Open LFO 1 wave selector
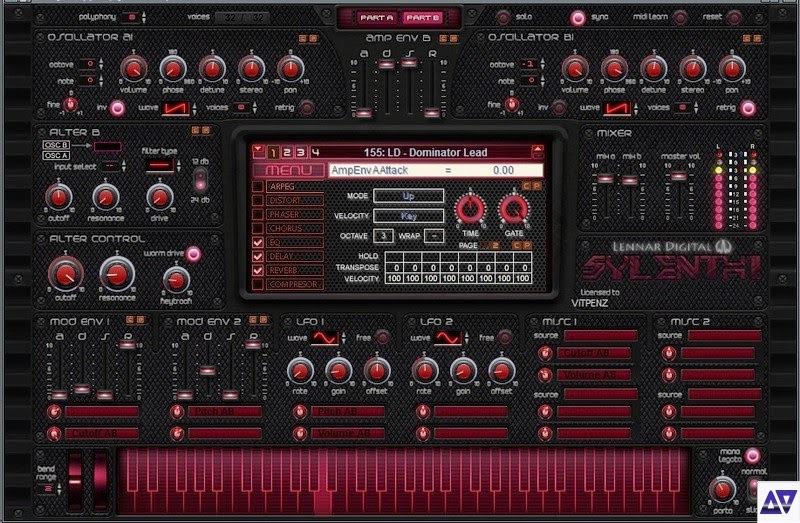The width and height of the screenshot is (800, 523). [x=324, y=338]
